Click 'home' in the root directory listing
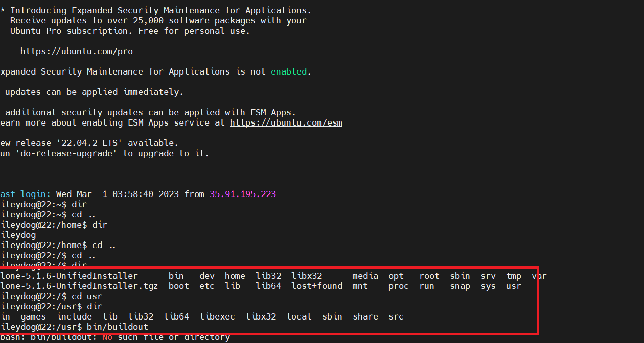The image size is (644, 343). pyautogui.click(x=235, y=276)
